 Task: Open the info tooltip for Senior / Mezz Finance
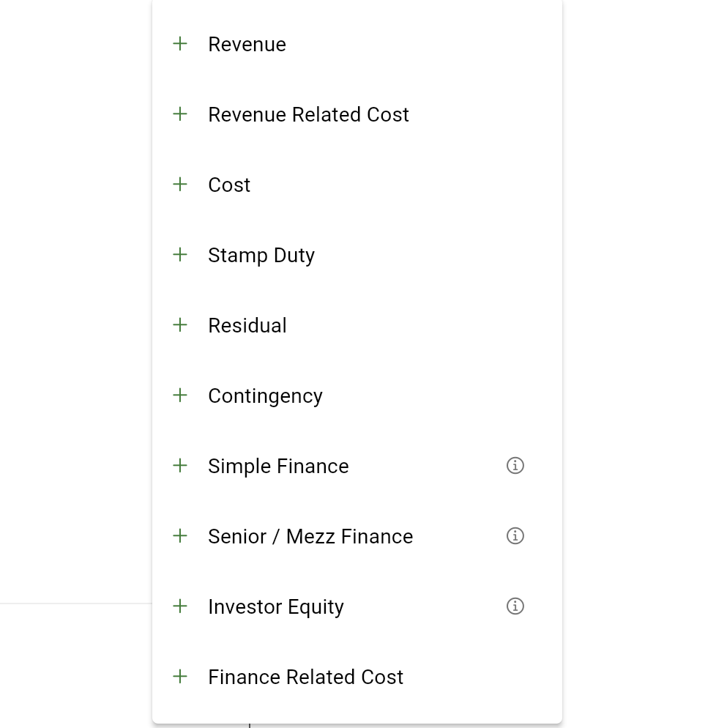click(515, 536)
